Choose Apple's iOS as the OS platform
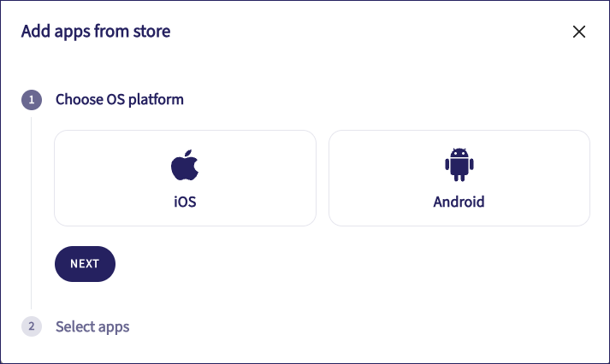Viewport: 610px width, 364px height. click(185, 178)
